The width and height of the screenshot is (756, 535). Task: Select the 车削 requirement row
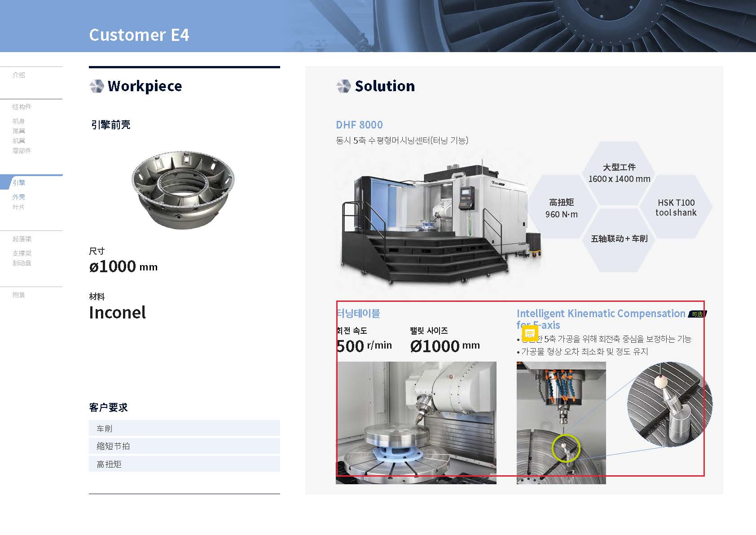[185, 428]
